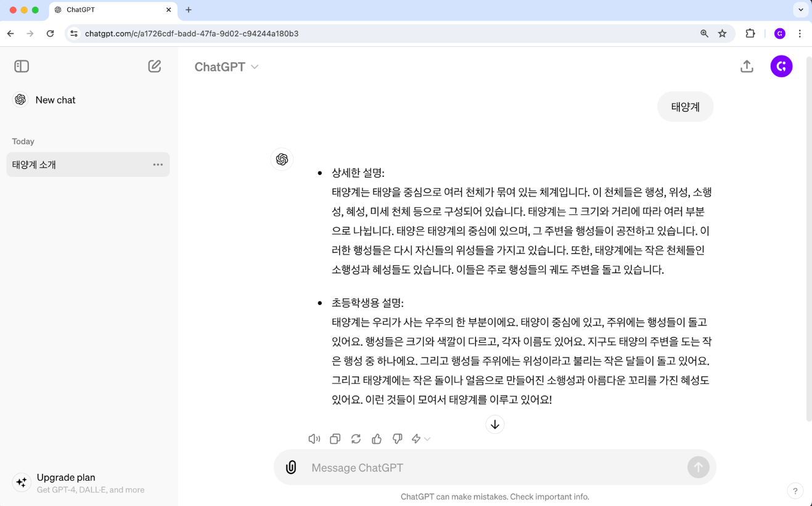Click the Today label in sidebar
Screen dimensions: 812x506
[x=23, y=141]
